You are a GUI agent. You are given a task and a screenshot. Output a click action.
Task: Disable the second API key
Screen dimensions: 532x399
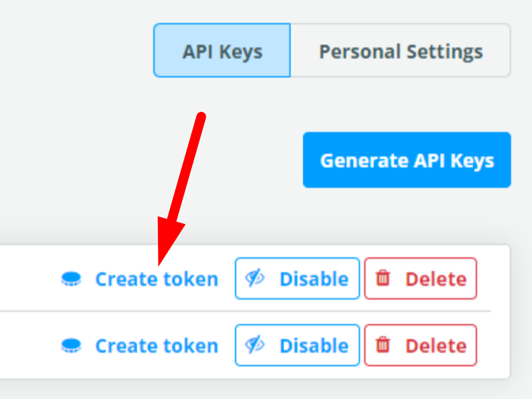point(297,345)
